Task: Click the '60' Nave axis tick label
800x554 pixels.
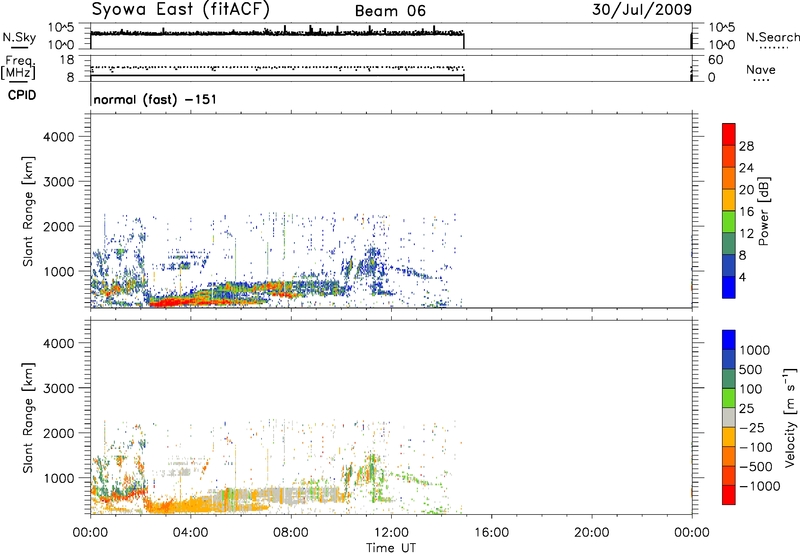Action: point(716,60)
